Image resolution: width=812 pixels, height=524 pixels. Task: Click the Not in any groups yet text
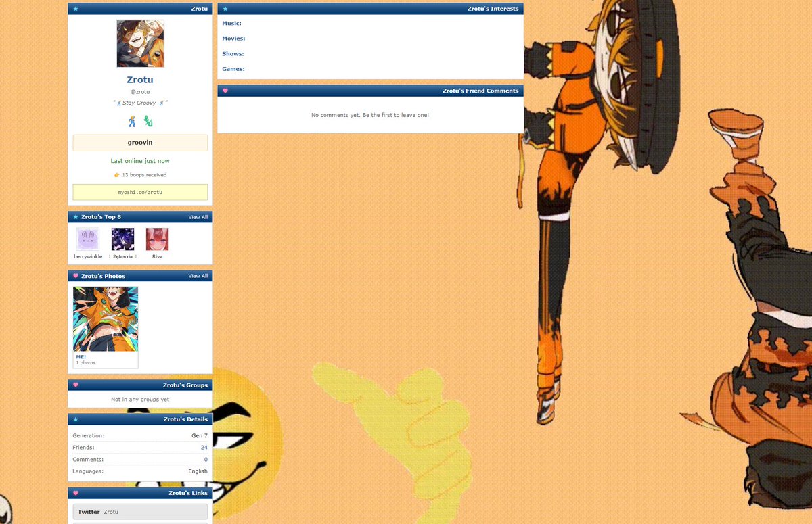[140, 400]
